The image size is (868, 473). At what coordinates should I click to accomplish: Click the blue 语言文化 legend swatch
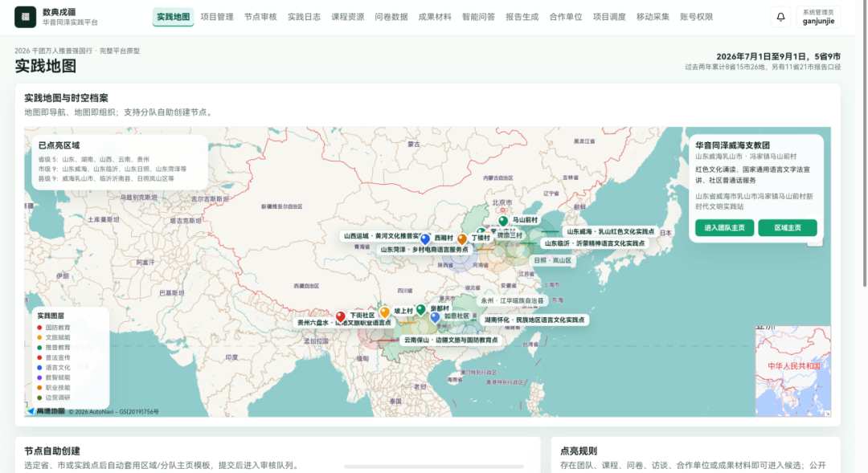coord(39,367)
